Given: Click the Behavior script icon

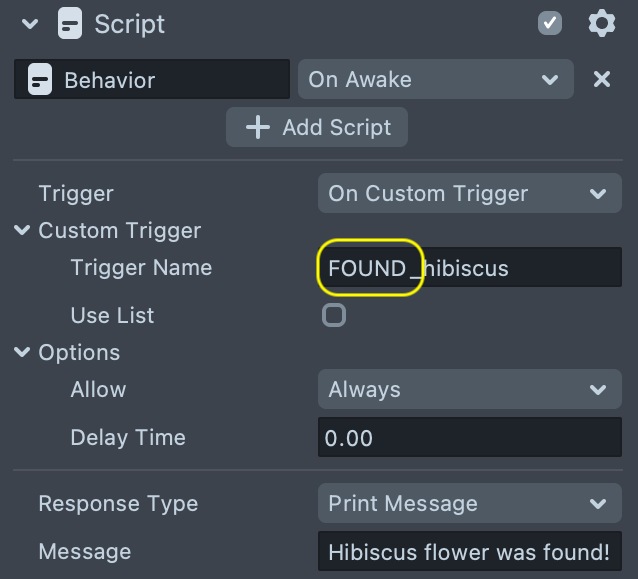Looking at the screenshot, I should [40, 79].
